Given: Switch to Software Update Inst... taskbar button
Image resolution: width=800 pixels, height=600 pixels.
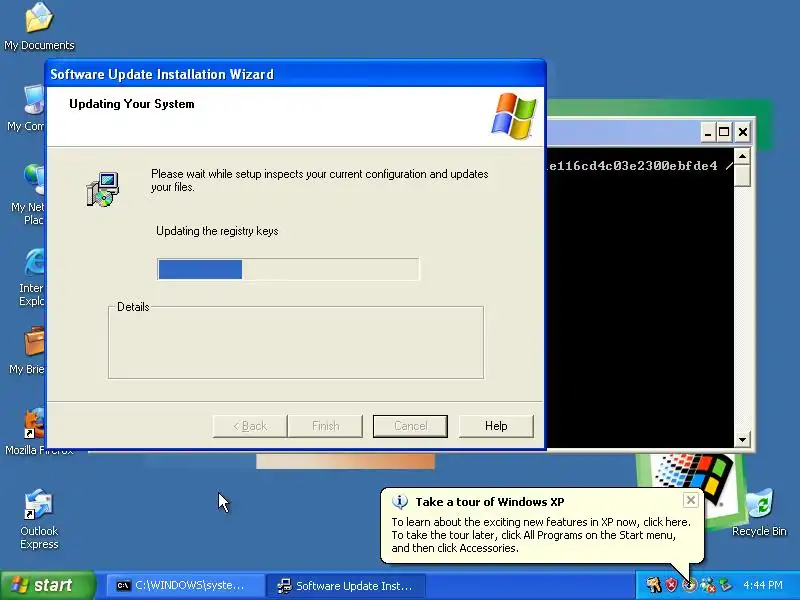Looking at the screenshot, I should click(347, 586).
